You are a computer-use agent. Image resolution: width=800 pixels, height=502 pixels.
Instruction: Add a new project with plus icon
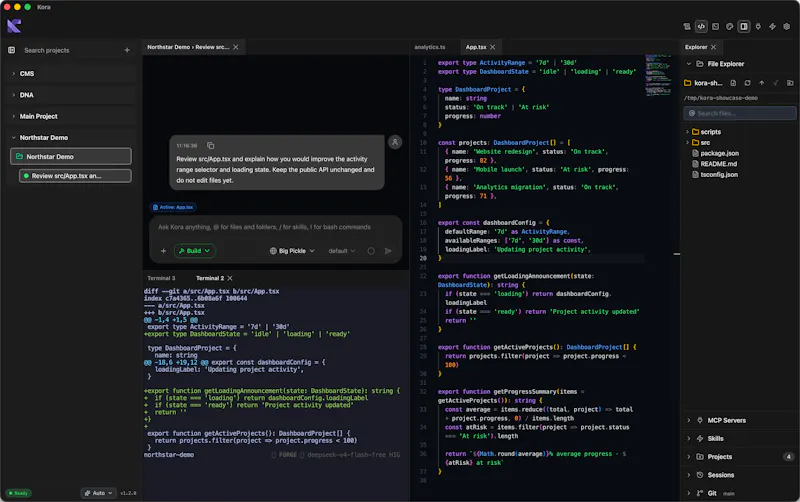pyautogui.click(x=127, y=50)
